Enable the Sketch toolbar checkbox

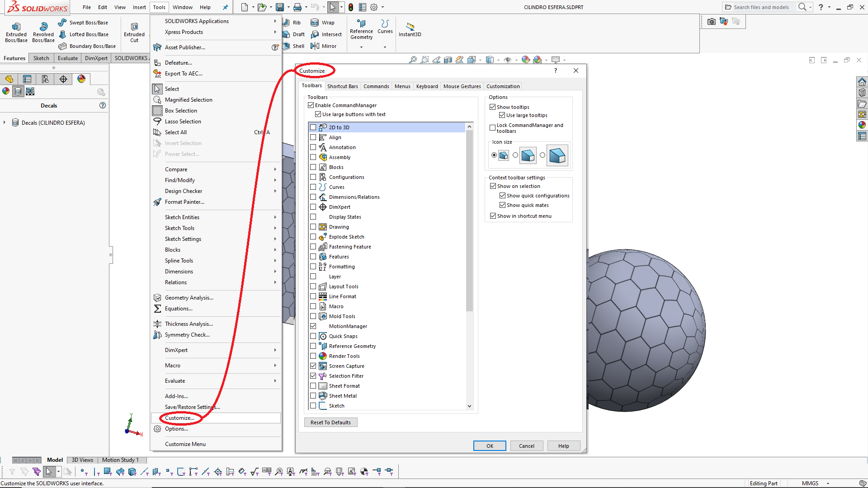click(313, 406)
